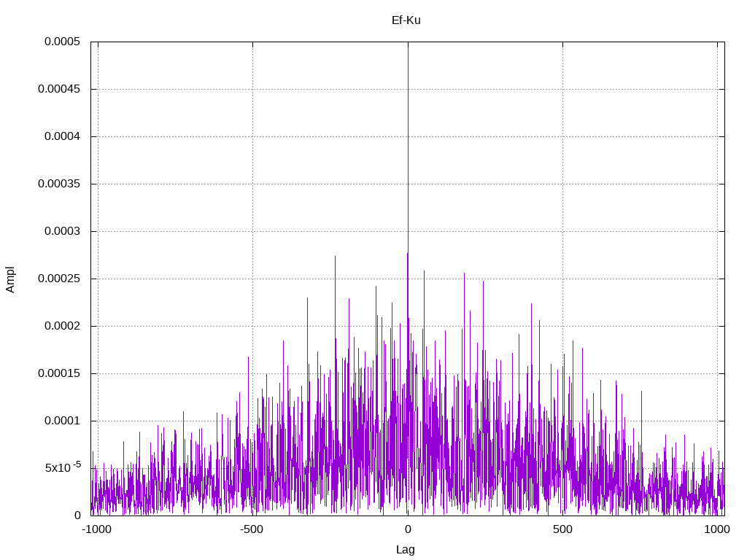This screenshot has width=747, height=560.
Task: Click the 0.00025 y-axis tick label
Action: pos(59,279)
